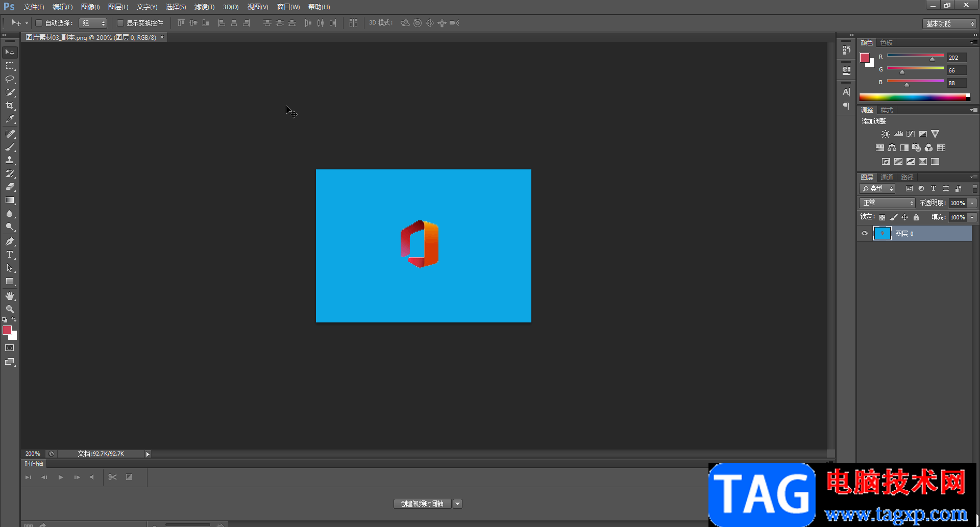Image resolution: width=980 pixels, height=527 pixels.
Task: Switch to the 色板 tab
Action: [x=887, y=43]
